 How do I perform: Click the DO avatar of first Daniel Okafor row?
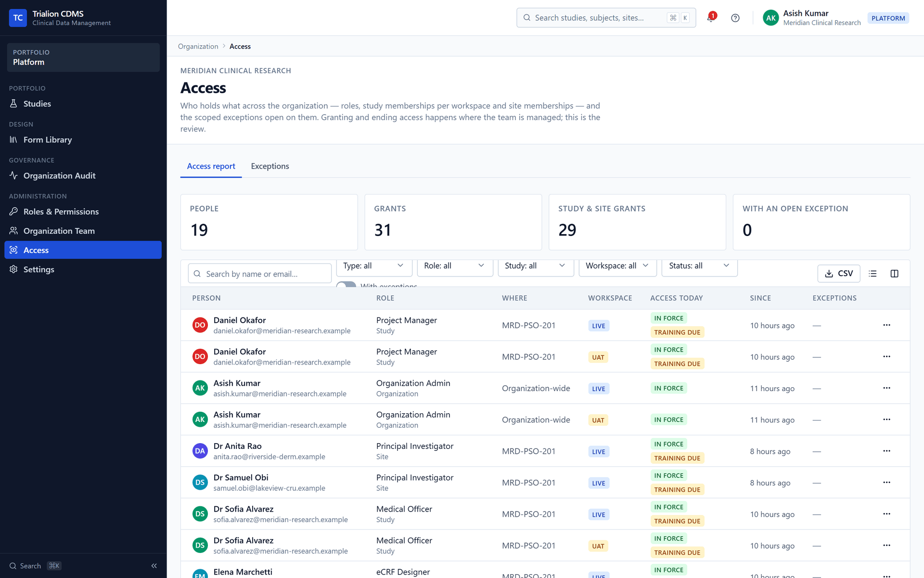tap(200, 325)
